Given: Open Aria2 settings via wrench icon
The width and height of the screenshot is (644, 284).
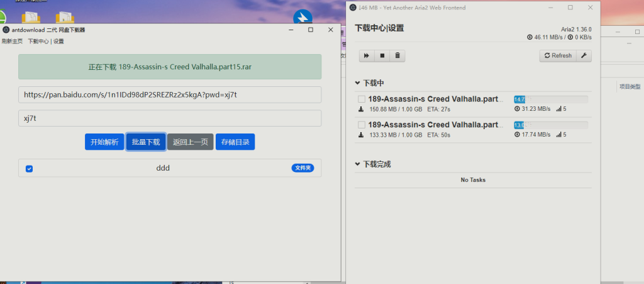Looking at the screenshot, I should click(584, 55).
